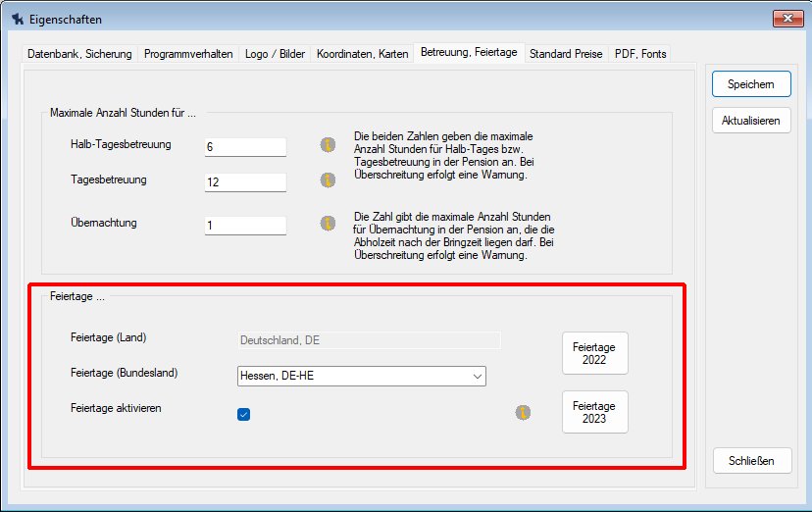Select the Logo / Bilder tab
This screenshot has width=812, height=512.
pyautogui.click(x=274, y=54)
